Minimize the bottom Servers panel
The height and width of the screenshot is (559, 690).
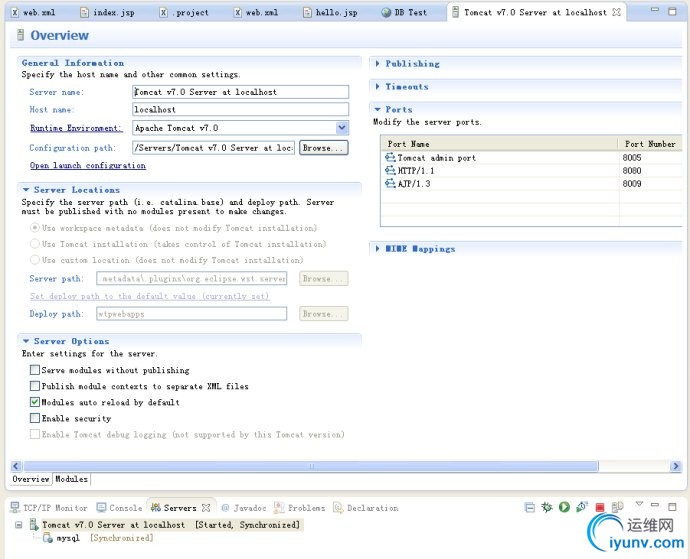pos(655,505)
